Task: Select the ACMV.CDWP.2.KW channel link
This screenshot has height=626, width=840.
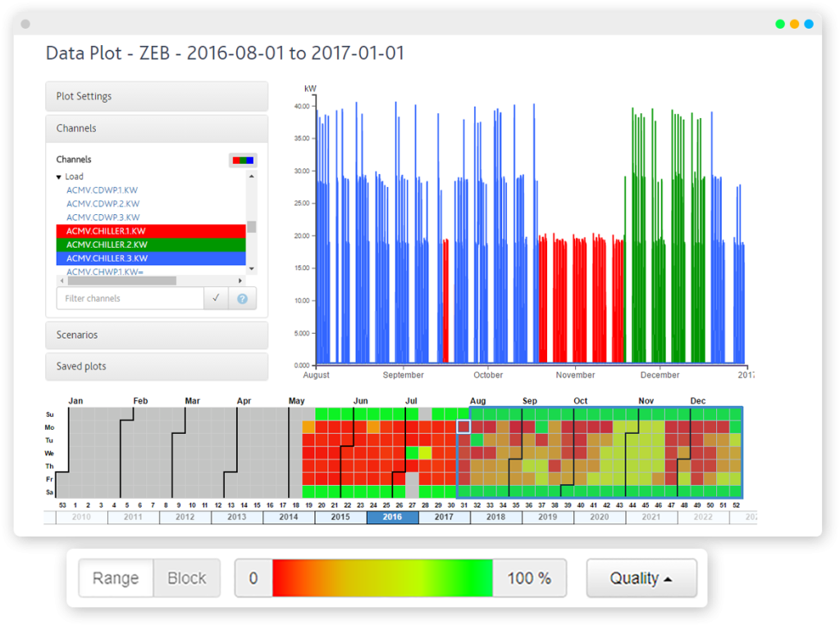Action: (x=103, y=203)
